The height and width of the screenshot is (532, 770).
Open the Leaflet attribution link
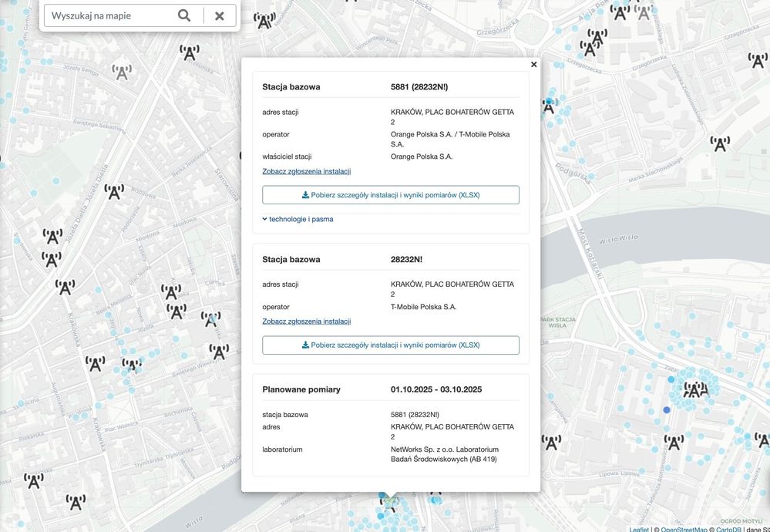638,529
